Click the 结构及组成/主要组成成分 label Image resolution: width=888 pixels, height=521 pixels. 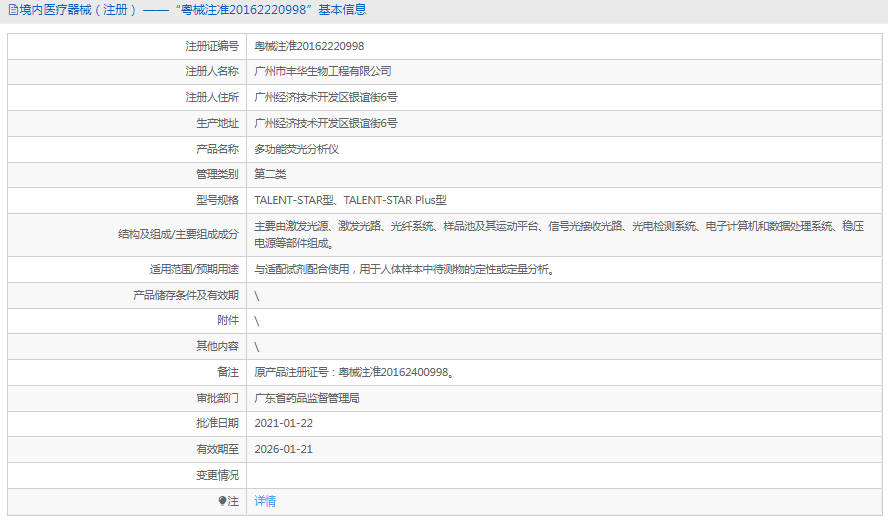click(x=178, y=234)
